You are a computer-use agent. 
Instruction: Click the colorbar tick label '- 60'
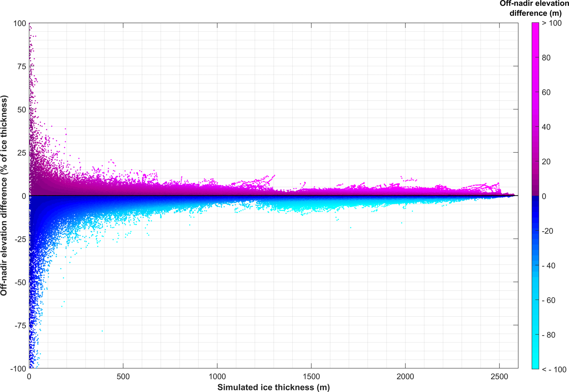(x=548, y=300)
